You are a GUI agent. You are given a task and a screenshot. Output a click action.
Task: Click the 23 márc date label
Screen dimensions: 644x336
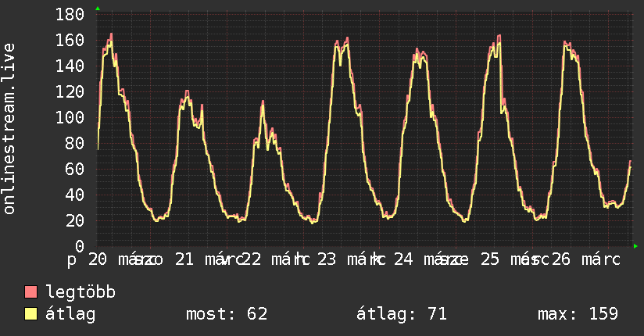[351, 259]
